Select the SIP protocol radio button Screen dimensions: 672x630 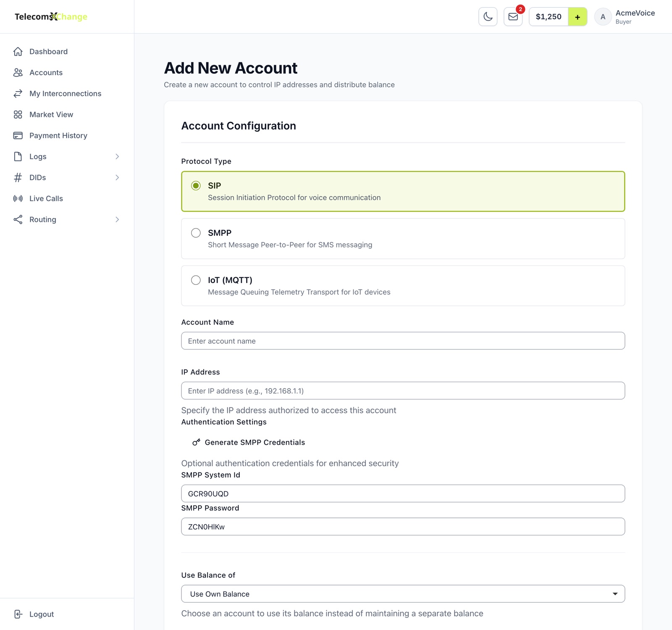[x=196, y=186]
